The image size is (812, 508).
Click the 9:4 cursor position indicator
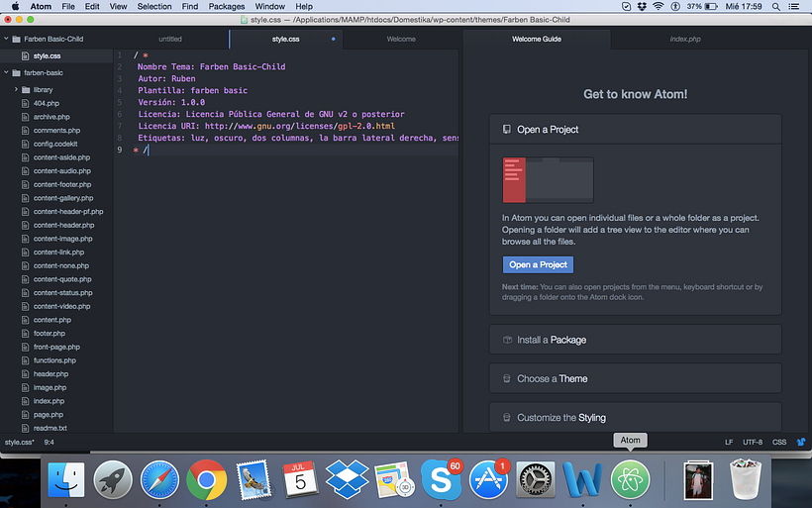click(49, 443)
